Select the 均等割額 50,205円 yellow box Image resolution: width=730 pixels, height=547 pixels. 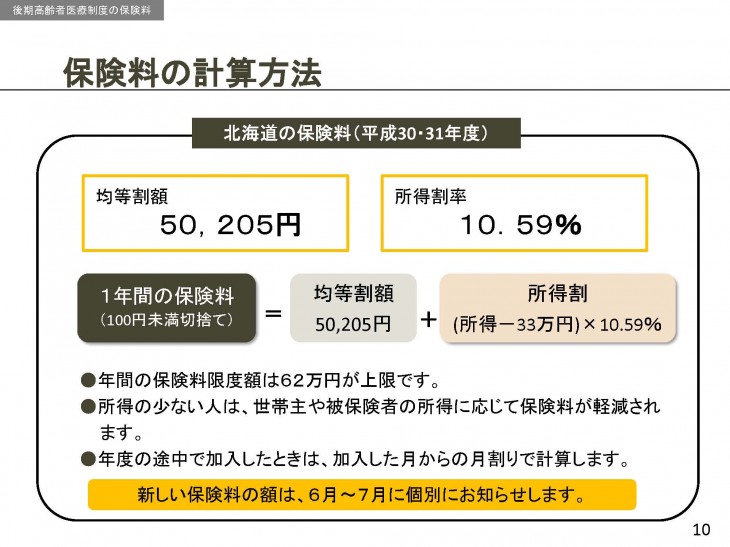216,213
